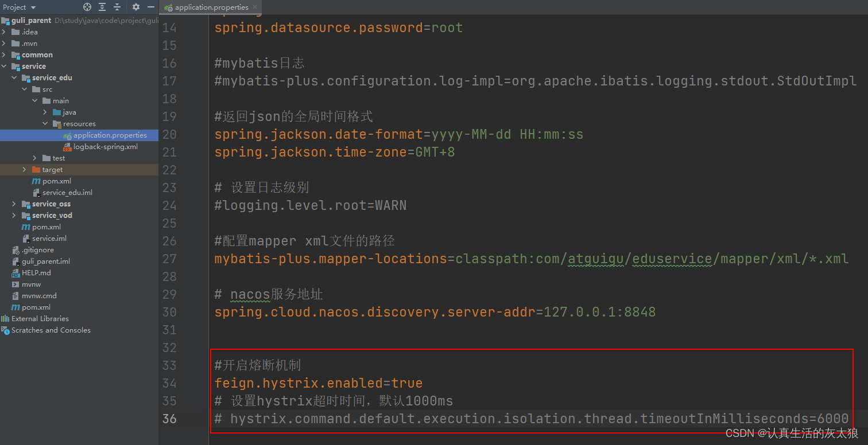
Task: Expand the .mvn folder
Action: [x=4, y=44]
